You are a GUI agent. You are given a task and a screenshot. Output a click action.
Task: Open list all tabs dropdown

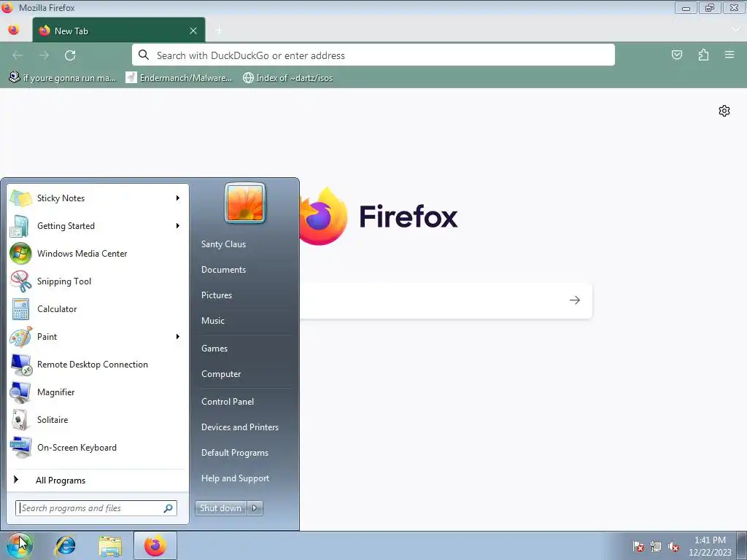[735, 29]
